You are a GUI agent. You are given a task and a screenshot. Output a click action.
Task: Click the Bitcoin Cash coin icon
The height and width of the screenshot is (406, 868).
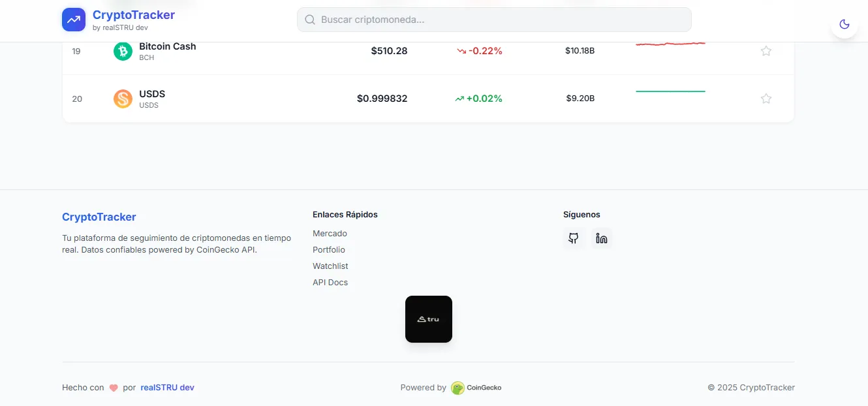tap(123, 50)
